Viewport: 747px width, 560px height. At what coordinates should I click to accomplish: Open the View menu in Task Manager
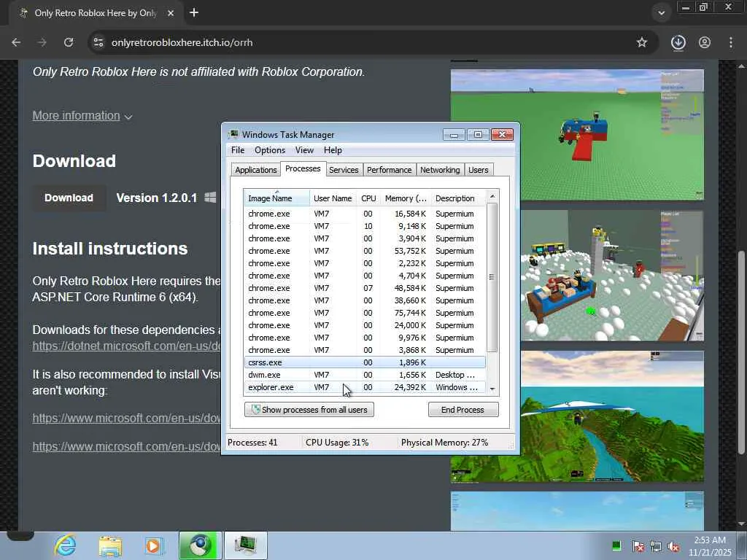[x=304, y=150]
